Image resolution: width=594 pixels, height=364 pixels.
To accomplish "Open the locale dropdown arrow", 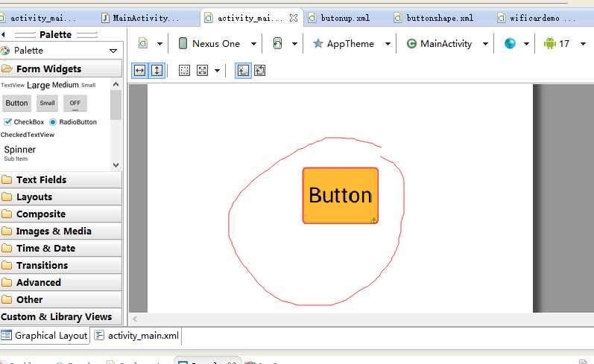I will pos(526,44).
